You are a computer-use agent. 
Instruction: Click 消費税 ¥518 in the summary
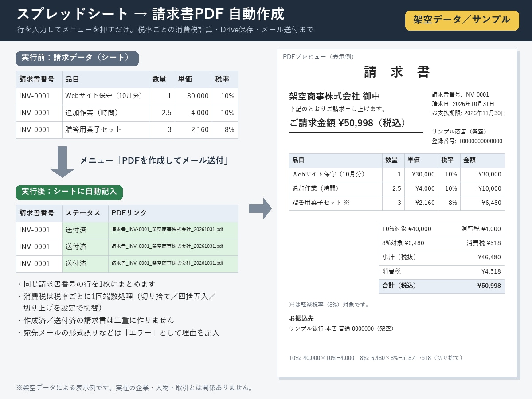pos(484,243)
